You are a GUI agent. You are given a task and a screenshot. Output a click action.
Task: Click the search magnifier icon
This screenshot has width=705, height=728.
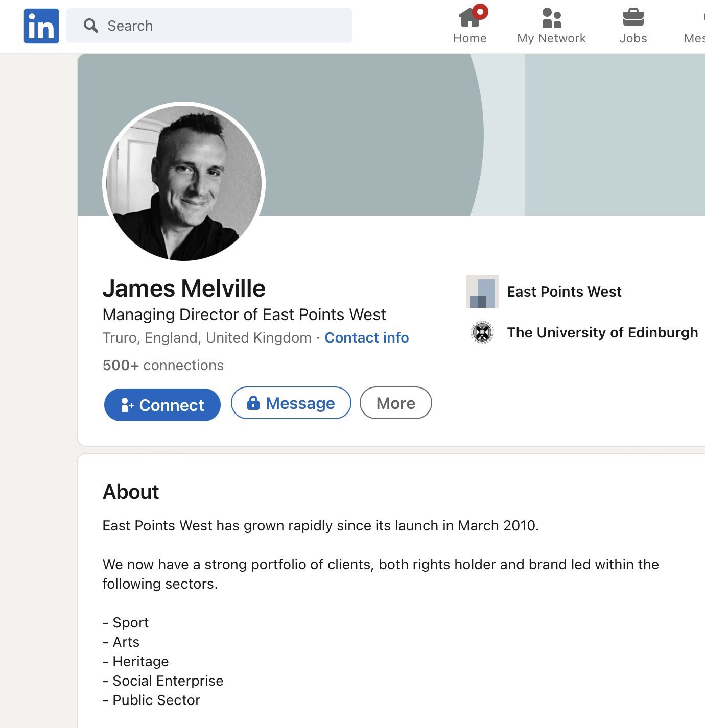91,26
